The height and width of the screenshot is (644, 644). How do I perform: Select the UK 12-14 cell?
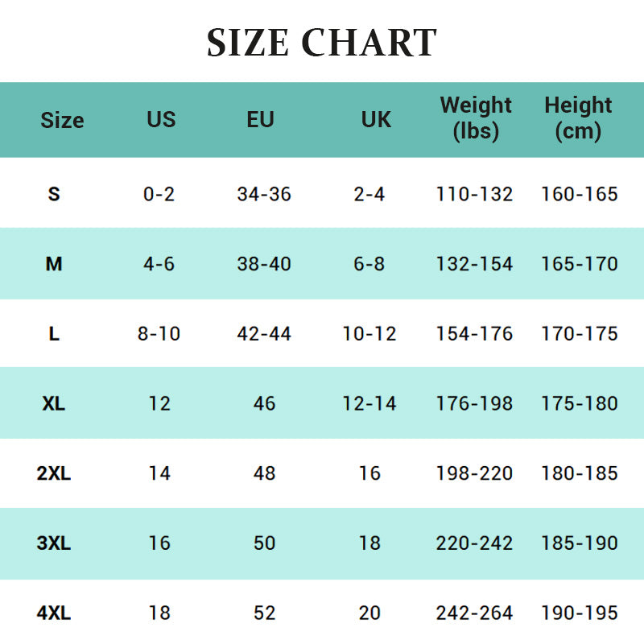(x=369, y=403)
